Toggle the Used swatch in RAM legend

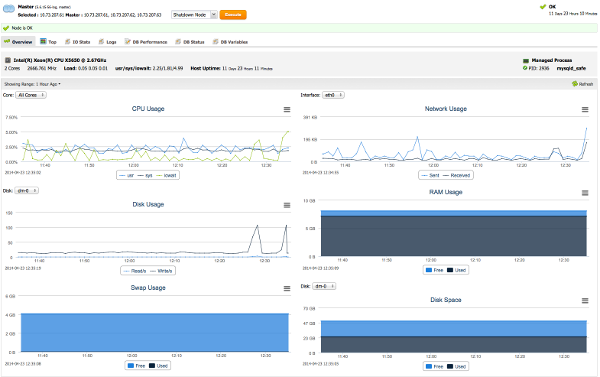pyautogui.click(x=456, y=270)
